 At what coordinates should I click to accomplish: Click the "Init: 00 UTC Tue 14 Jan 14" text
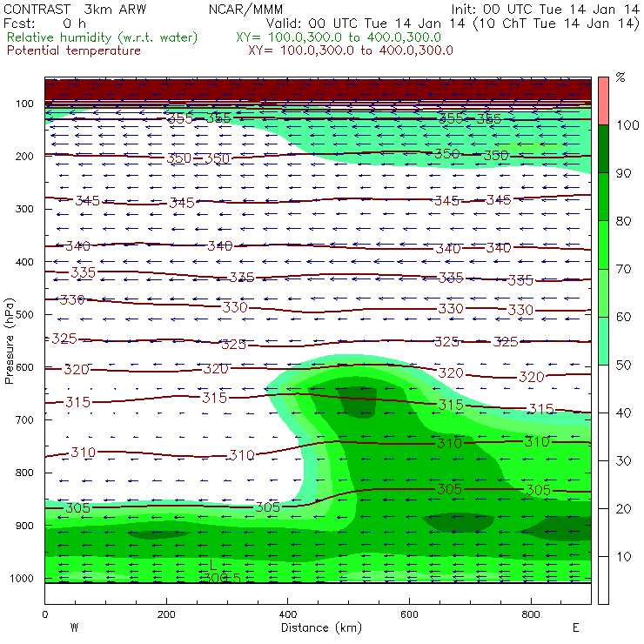click(x=545, y=10)
